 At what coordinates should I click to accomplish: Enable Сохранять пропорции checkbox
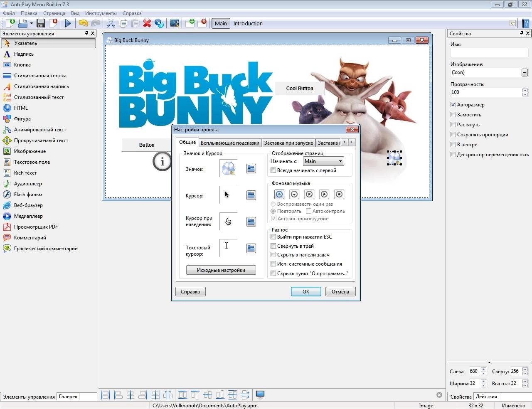coord(453,135)
